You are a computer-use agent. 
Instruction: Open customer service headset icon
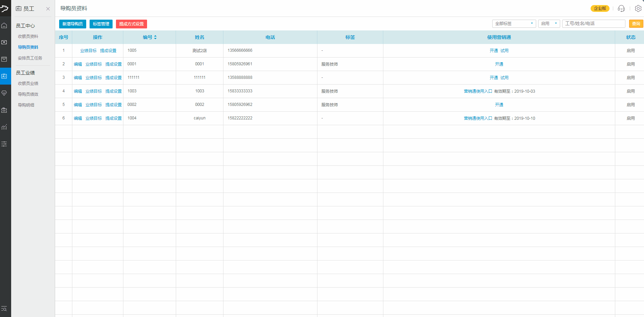point(621,8)
